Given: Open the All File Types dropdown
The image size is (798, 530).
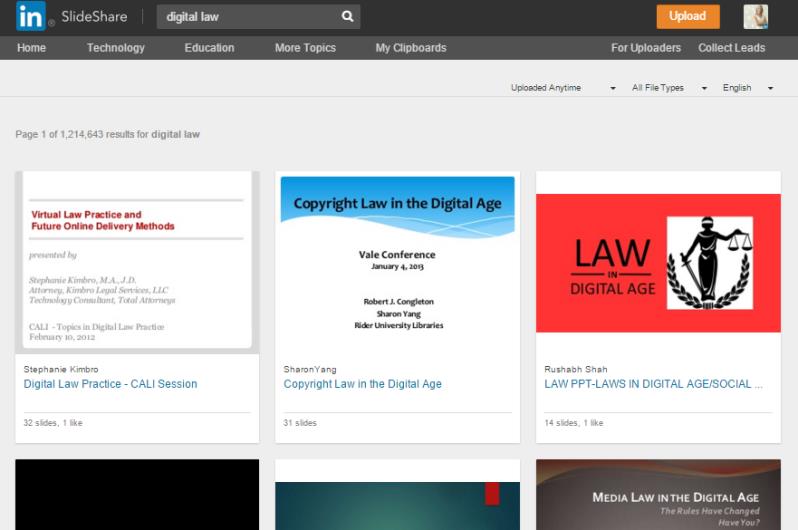Looking at the screenshot, I should [668, 88].
